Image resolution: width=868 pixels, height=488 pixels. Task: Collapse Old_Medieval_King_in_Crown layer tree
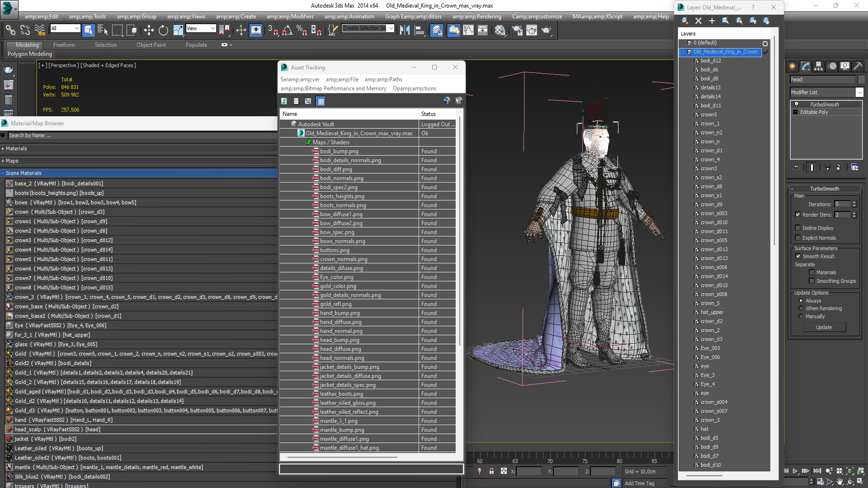click(x=682, y=52)
